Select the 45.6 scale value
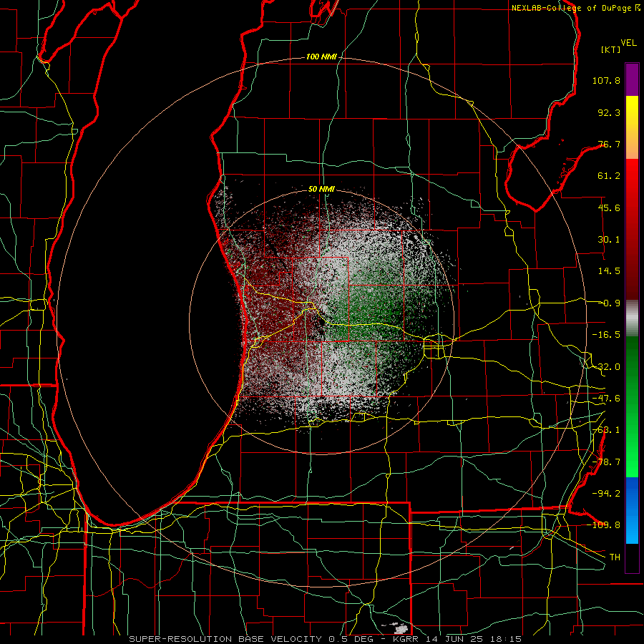 (x=609, y=208)
